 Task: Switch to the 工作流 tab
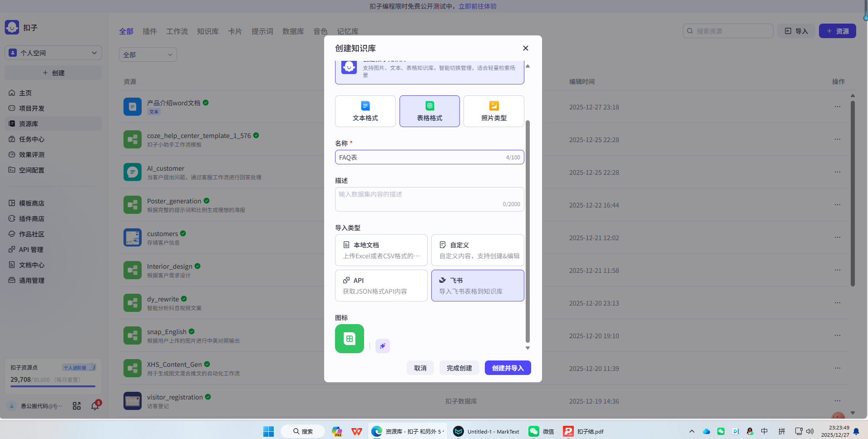click(177, 31)
